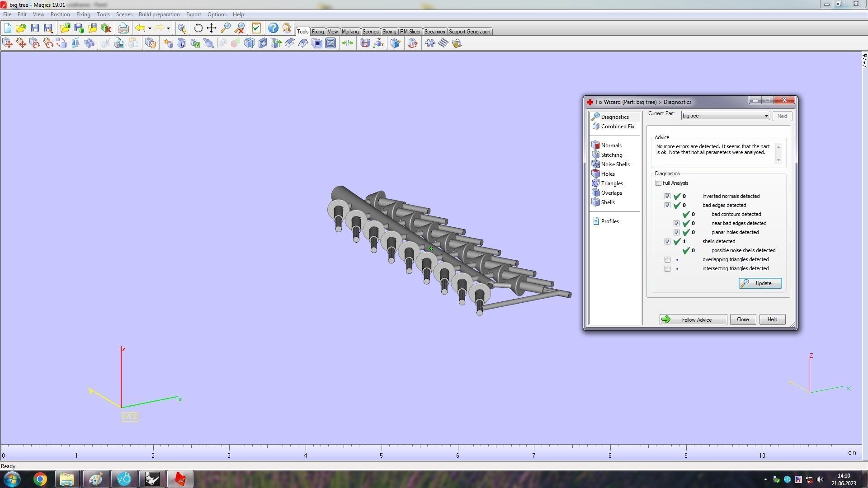Click the Print icon in toolbar
Viewport: 868px width, 488px height.
coord(123,28)
